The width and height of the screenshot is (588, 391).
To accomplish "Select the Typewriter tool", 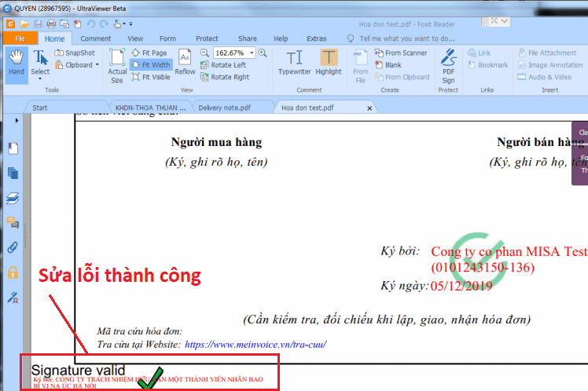I will point(294,62).
